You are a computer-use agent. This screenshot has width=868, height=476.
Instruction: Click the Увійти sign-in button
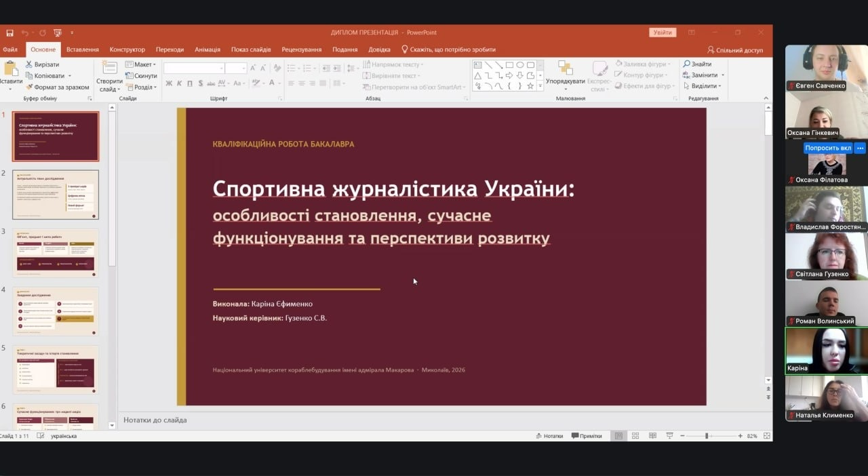point(663,33)
